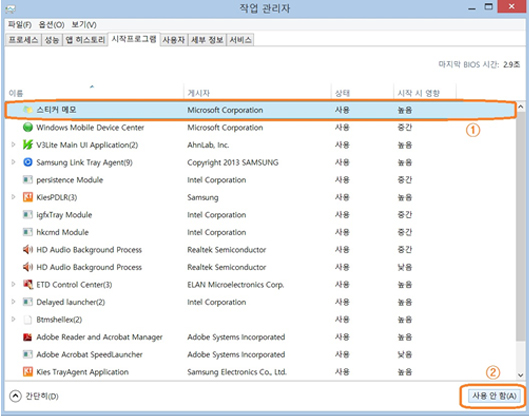Switch to the 서비스 tab

(240, 40)
